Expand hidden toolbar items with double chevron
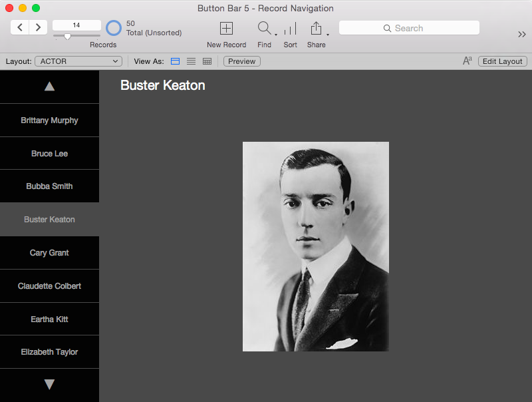Screen dimensions: 532x402 pyautogui.click(x=521, y=35)
